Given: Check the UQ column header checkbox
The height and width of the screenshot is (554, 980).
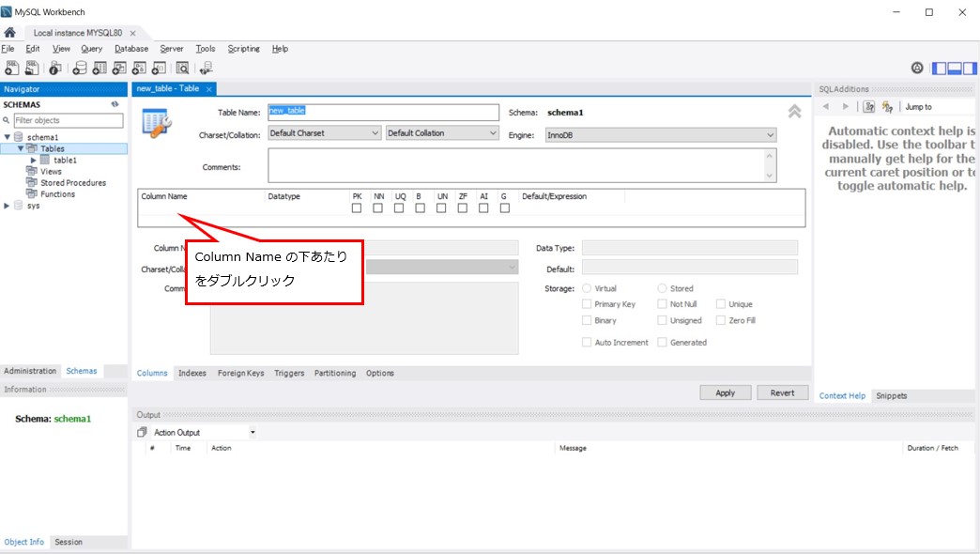Looking at the screenshot, I should tap(399, 208).
